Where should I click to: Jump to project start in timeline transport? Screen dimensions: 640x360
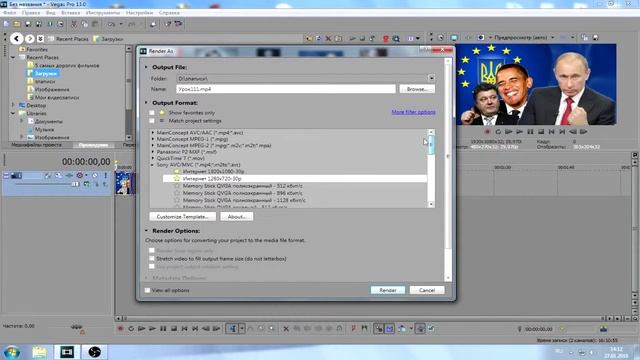(184, 329)
